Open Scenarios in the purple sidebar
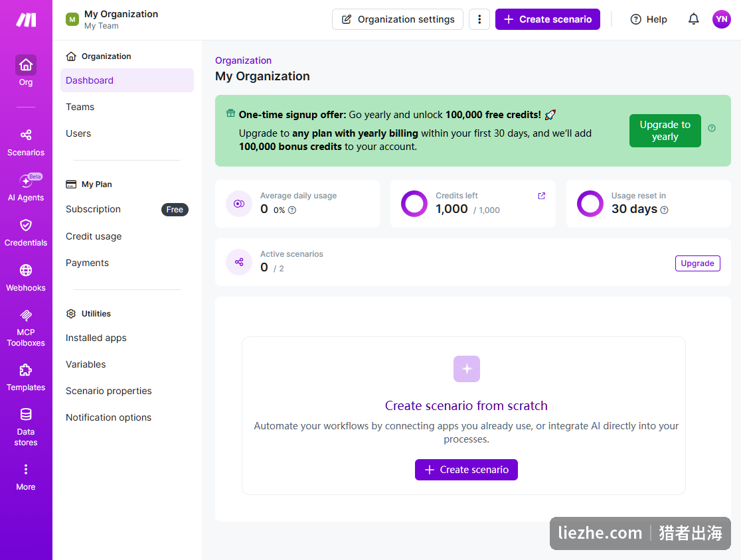This screenshot has height=560, width=741. [26, 143]
